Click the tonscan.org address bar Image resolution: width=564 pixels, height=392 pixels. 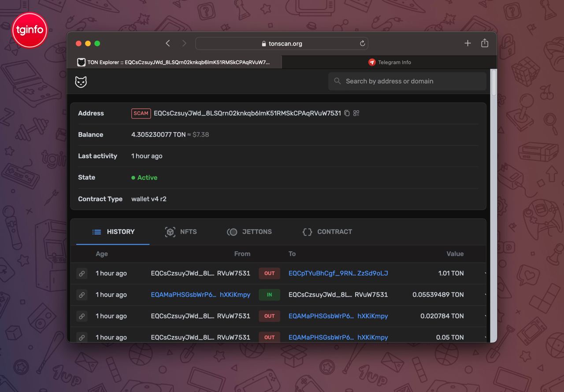282,43
